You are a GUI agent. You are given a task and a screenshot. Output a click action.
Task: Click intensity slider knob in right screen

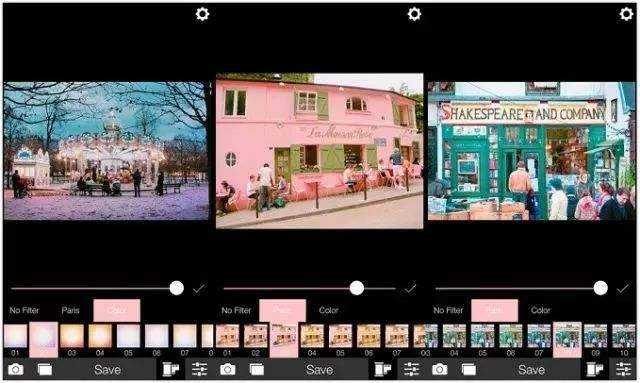click(600, 288)
